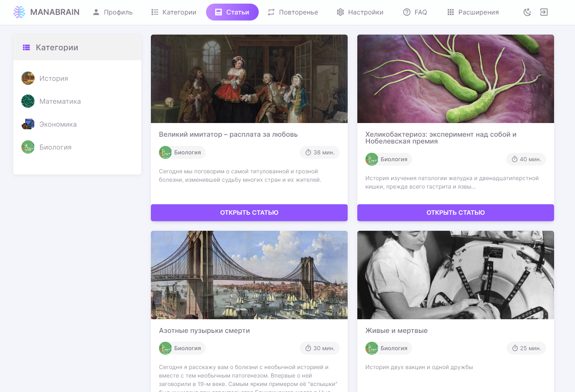Viewport: 575px width, 392px height.
Task: Select the Статьи navigation tab
Action: click(232, 12)
